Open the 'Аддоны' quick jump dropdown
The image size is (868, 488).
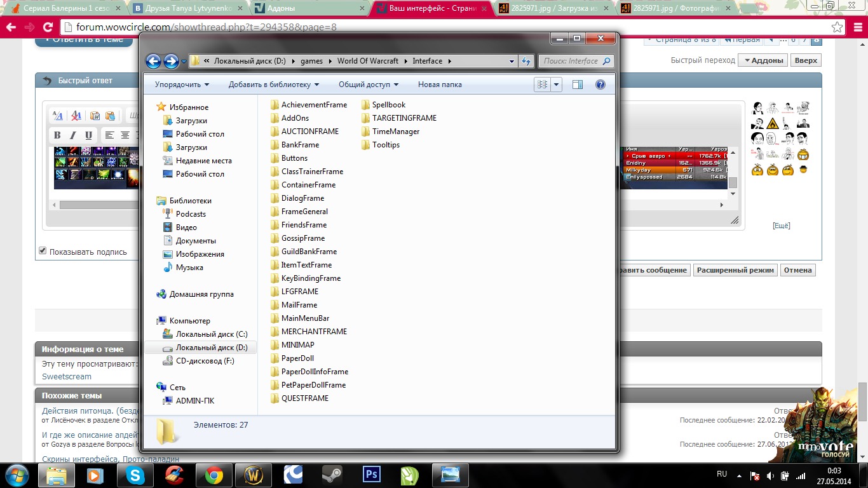(x=763, y=60)
